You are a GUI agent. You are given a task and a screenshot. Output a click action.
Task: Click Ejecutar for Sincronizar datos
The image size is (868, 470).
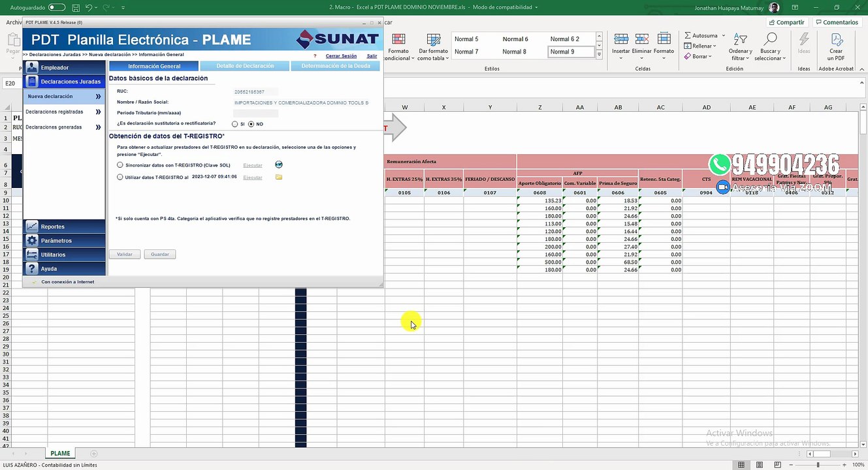[253, 165]
